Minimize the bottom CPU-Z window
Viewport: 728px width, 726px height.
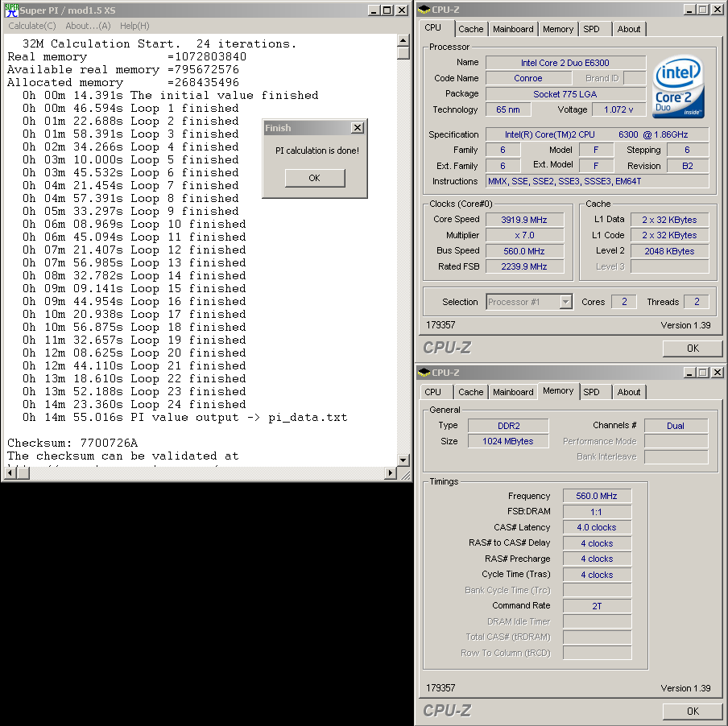point(689,373)
